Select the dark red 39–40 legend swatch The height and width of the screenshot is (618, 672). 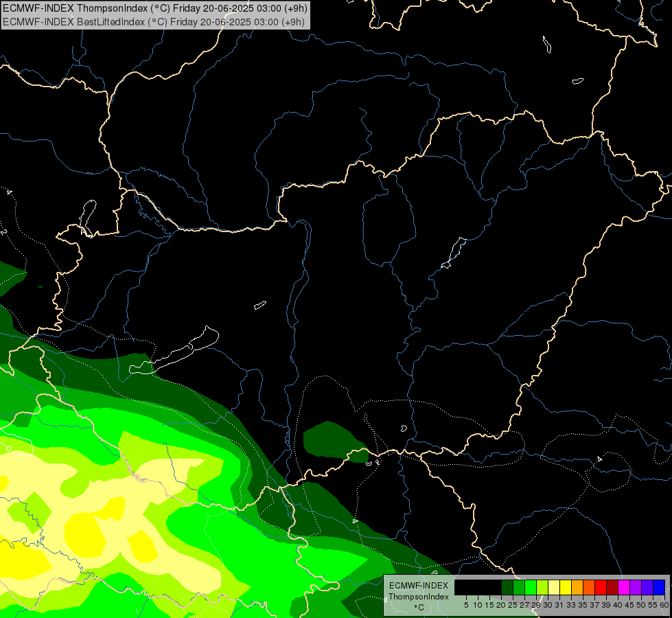coord(612,587)
